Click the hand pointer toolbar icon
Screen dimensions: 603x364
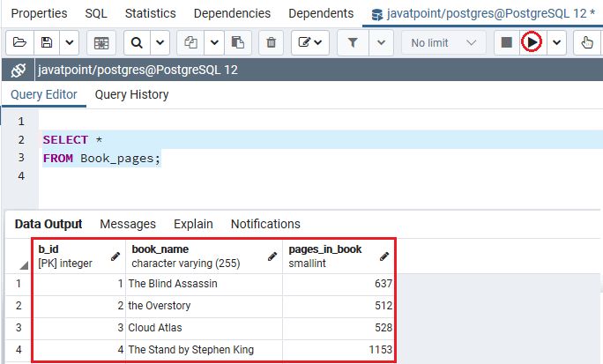coord(587,42)
